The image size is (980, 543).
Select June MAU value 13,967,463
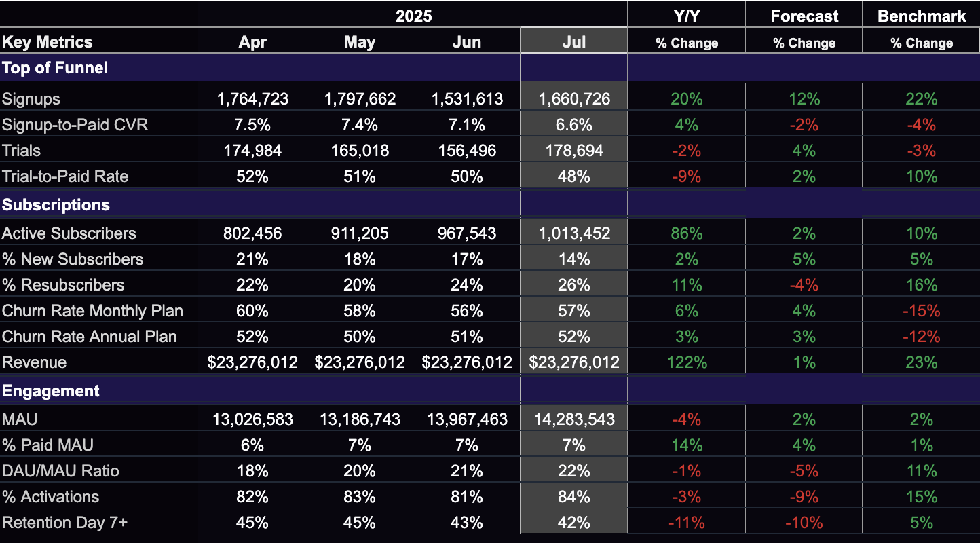[x=467, y=419]
